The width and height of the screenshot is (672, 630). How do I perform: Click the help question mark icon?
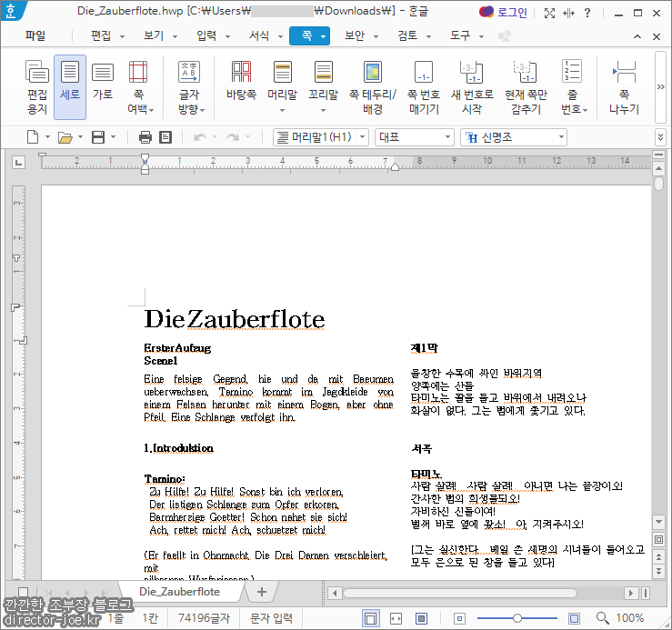click(x=587, y=13)
